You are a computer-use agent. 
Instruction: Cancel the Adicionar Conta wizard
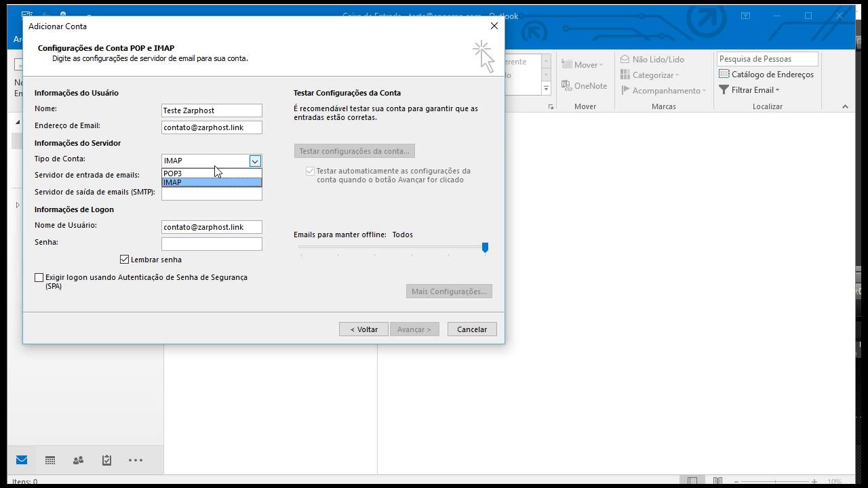pyautogui.click(x=471, y=329)
